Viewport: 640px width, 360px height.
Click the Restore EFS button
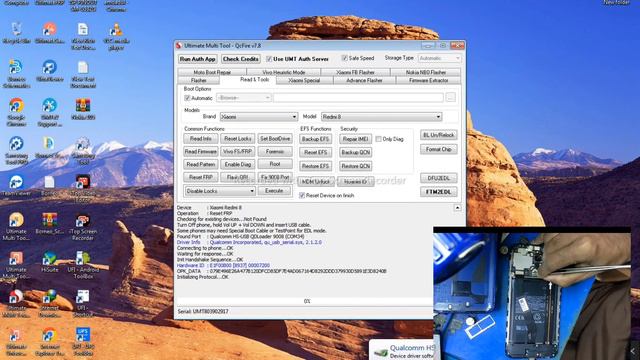pos(316,166)
